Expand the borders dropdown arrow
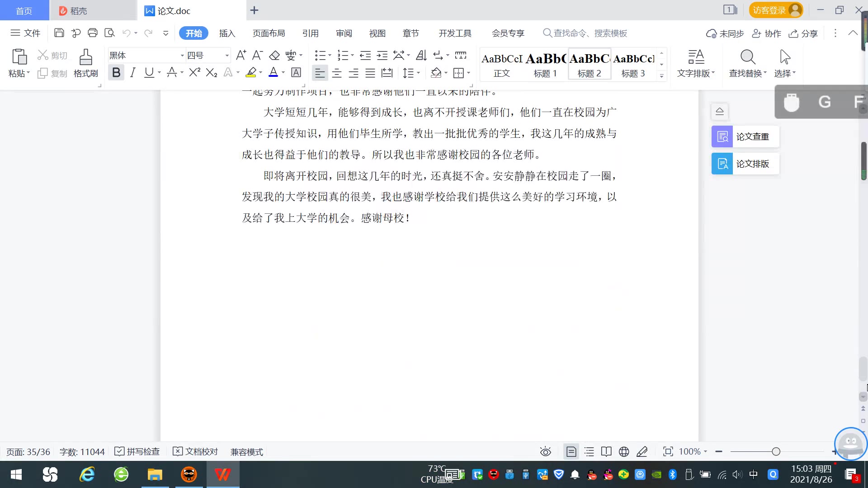 (468, 73)
